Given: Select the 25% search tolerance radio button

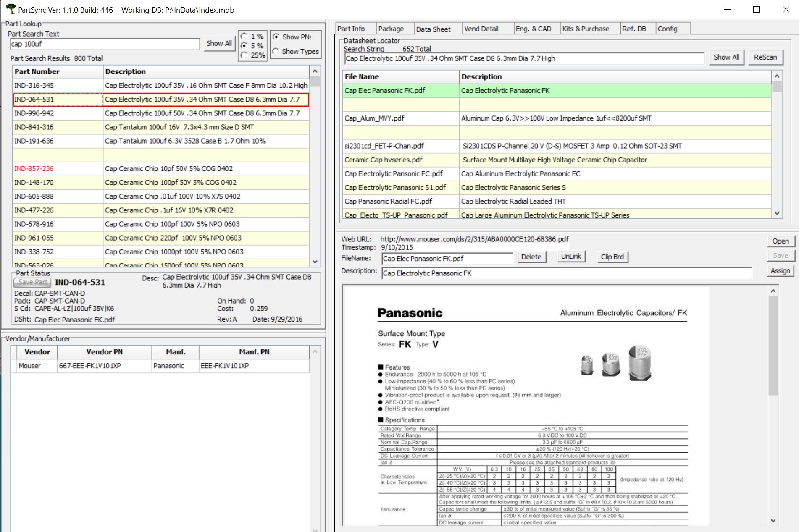Looking at the screenshot, I should (243, 55).
